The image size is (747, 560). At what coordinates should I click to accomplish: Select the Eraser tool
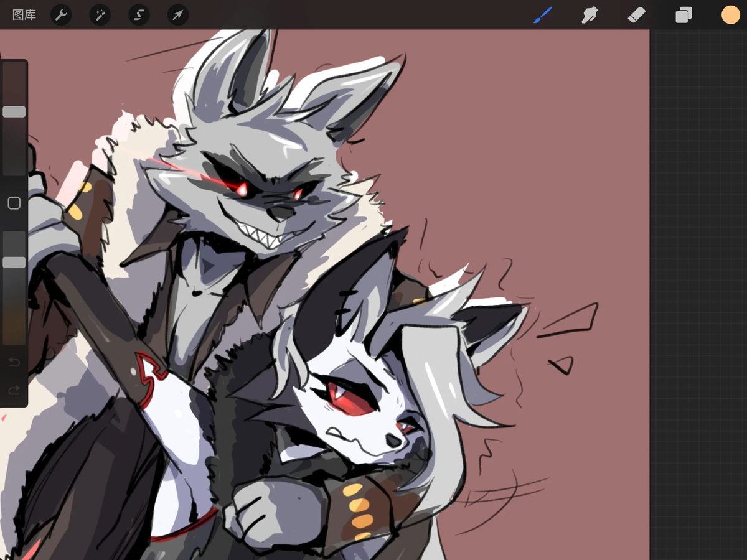(x=637, y=15)
